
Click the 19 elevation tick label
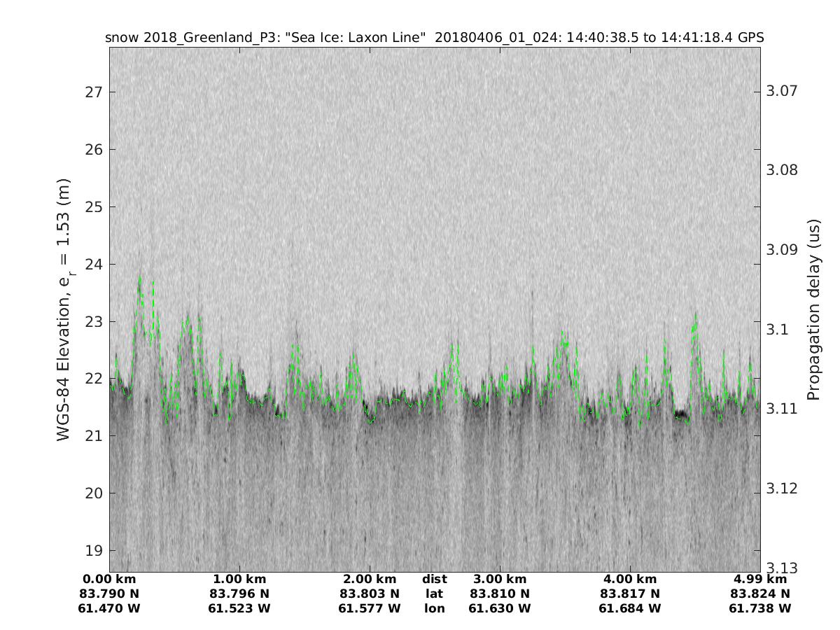tap(94, 551)
